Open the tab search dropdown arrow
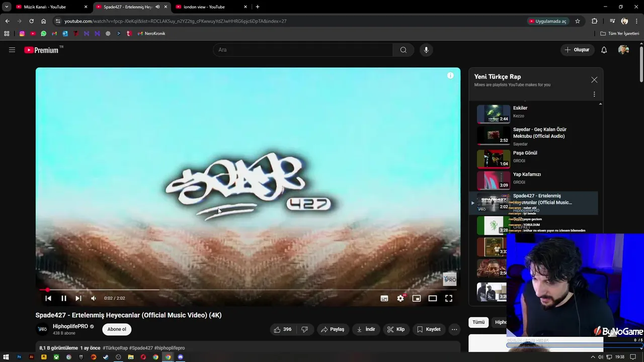Viewport: 644px width, 362px height. (6, 7)
